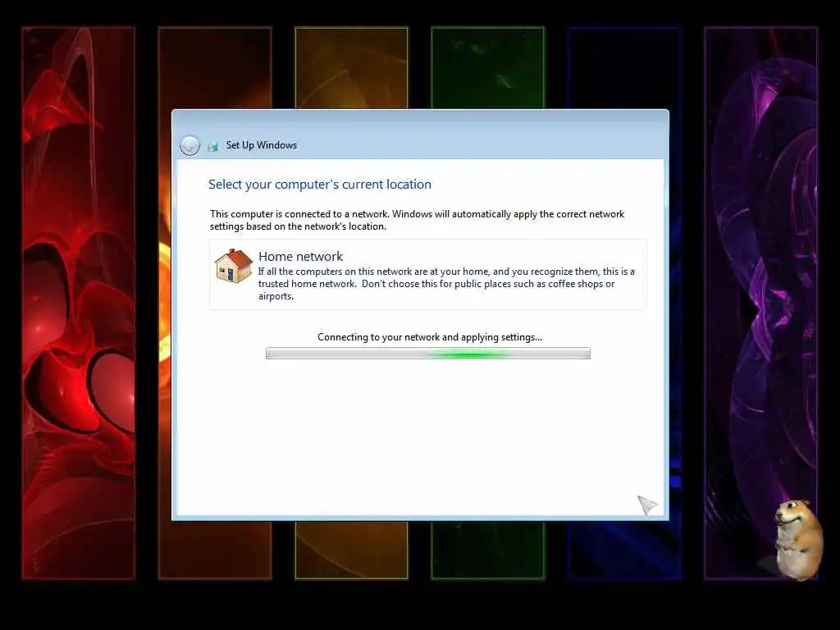840x630 pixels.
Task: Select the Home network option title
Action: (x=300, y=257)
